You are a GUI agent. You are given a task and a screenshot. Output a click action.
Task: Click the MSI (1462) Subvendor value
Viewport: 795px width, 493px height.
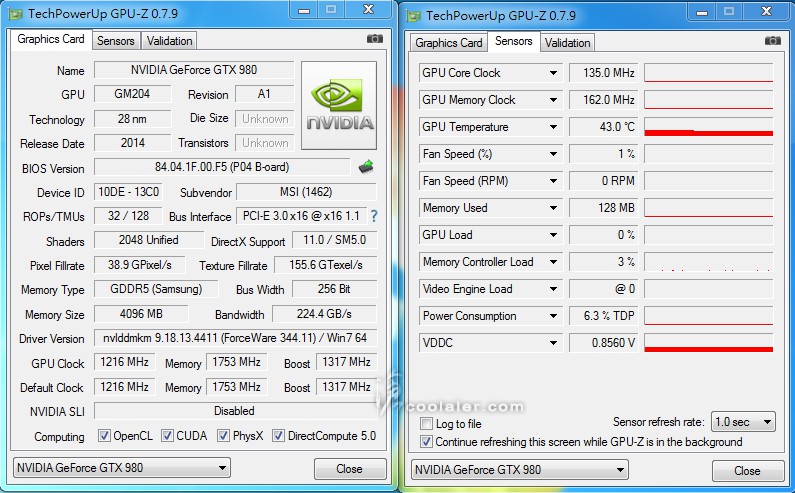[306, 192]
